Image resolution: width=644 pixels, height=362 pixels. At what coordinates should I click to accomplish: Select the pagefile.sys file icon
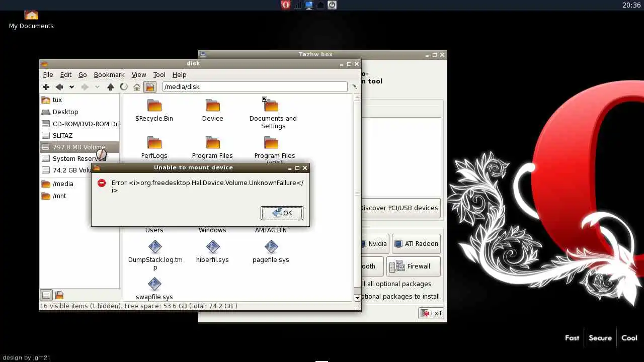click(x=271, y=246)
